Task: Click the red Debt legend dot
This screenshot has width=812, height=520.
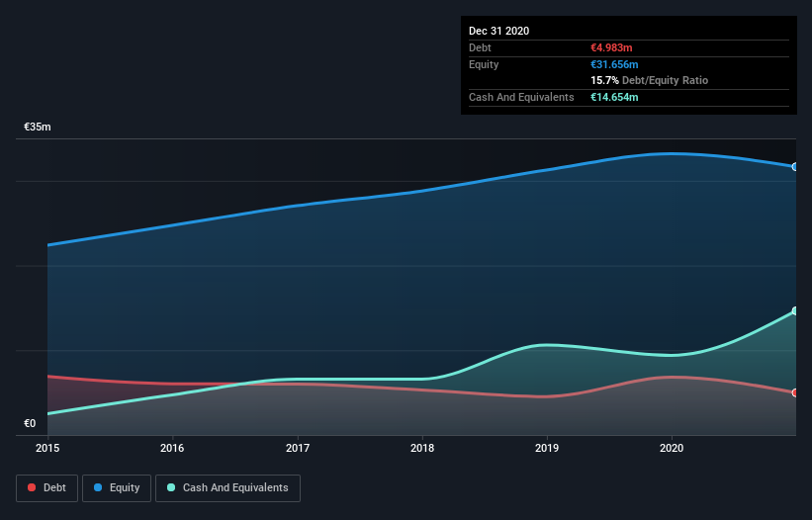Action: [32, 487]
